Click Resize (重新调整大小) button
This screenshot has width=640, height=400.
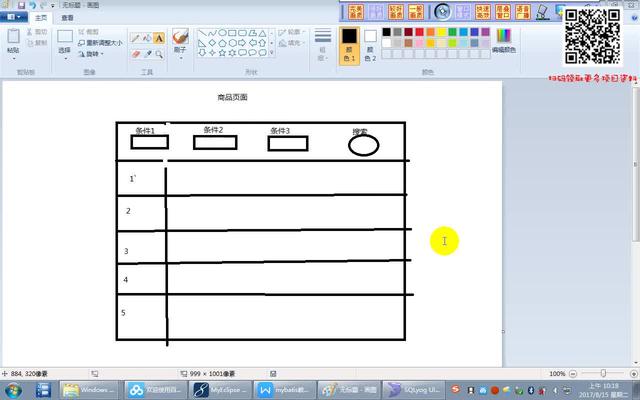tap(100, 43)
